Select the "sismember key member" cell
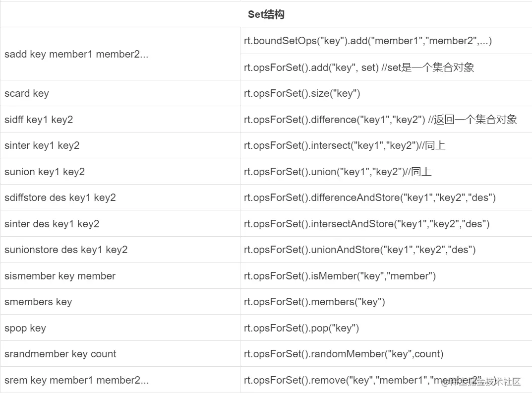 point(60,276)
